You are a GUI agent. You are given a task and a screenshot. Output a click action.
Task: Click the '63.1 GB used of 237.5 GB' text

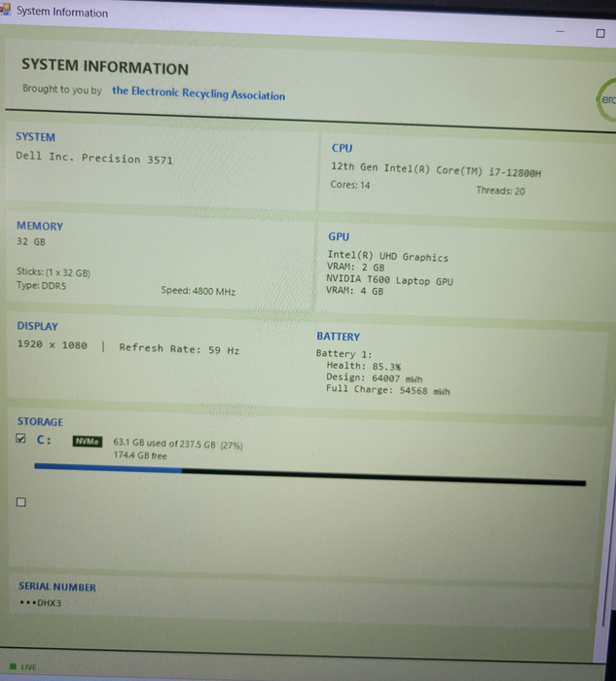(164, 444)
